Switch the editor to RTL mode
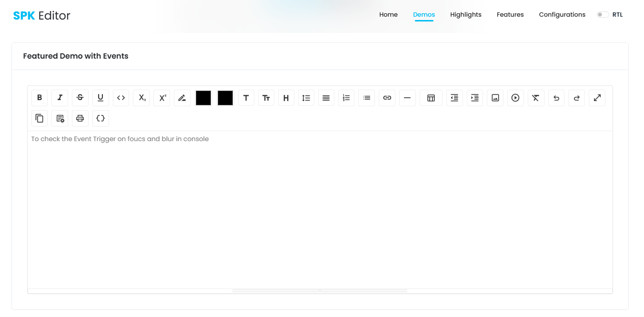The image size is (644, 317). click(602, 14)
